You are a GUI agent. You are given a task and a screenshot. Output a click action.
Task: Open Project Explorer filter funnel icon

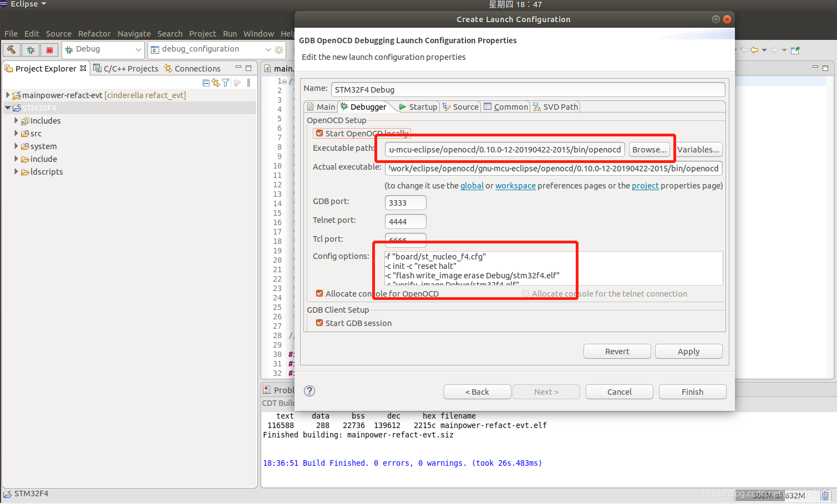(225, 83)
